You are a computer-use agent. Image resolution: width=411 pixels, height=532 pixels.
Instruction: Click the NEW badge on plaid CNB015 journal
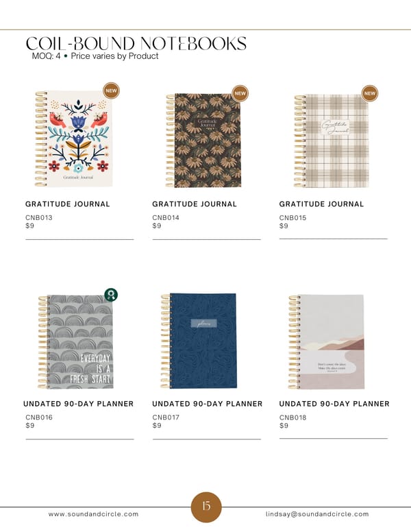coord(370,93)
